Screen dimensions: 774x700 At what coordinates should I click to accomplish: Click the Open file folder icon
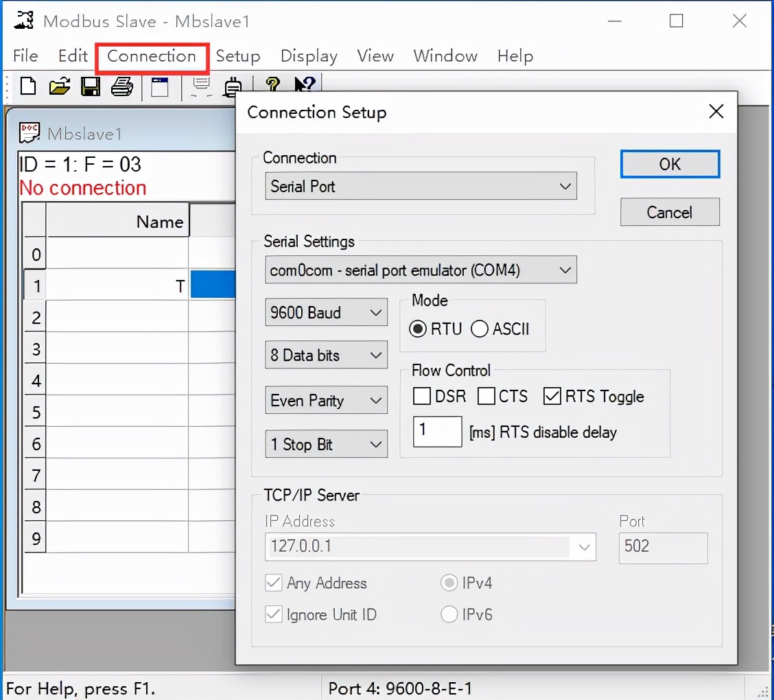coord(60,86)
